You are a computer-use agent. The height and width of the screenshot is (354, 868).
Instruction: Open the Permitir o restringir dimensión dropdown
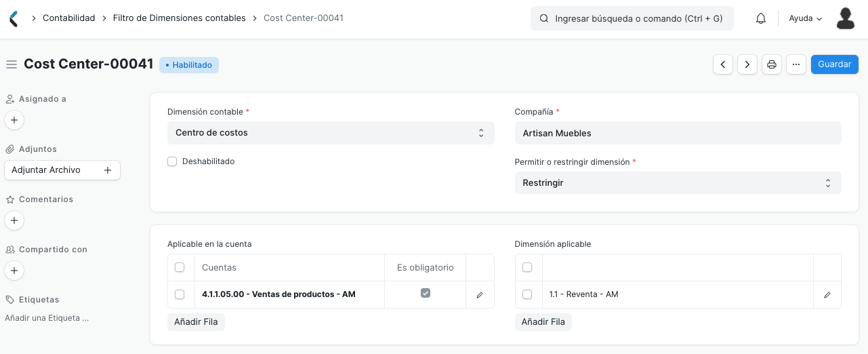click(x=678, y=183)
